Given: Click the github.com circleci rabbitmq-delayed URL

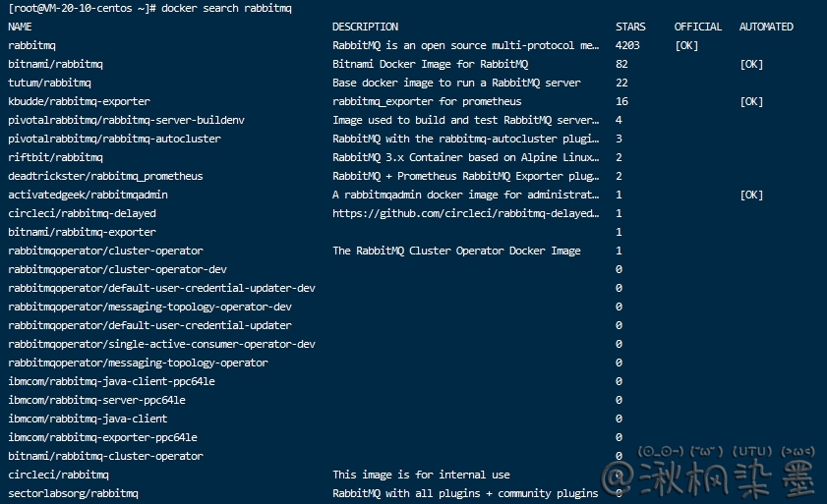Looking at the screenshot, I should 465,213.
